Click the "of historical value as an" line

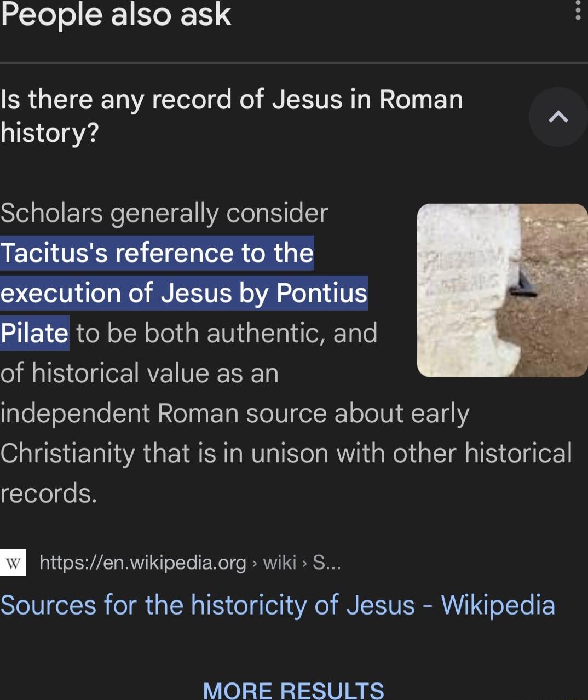point(140,374)
